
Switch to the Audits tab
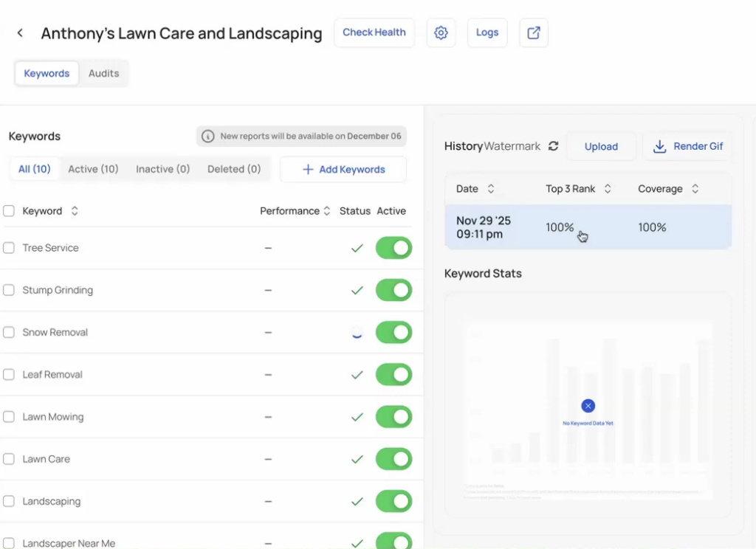point(103,74)
